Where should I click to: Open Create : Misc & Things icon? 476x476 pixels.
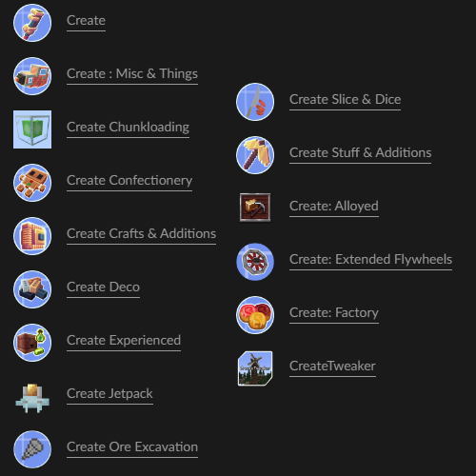(32, 76)
